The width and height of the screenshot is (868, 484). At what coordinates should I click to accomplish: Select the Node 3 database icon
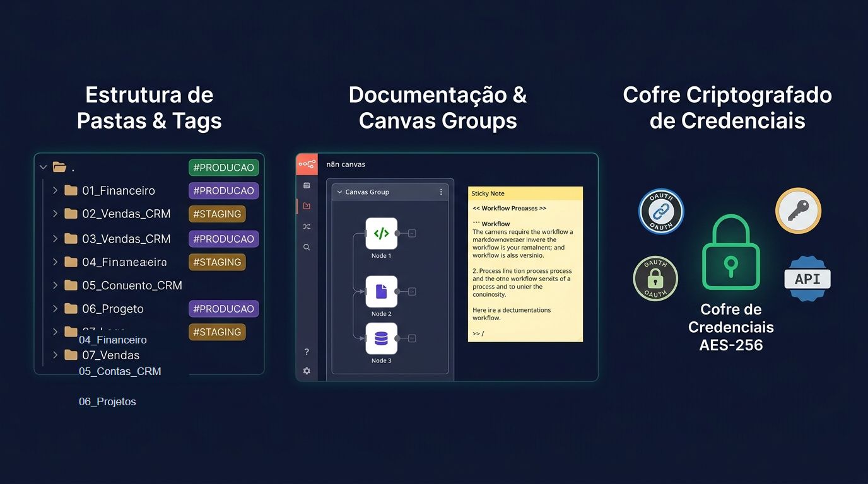click(381, 338)
